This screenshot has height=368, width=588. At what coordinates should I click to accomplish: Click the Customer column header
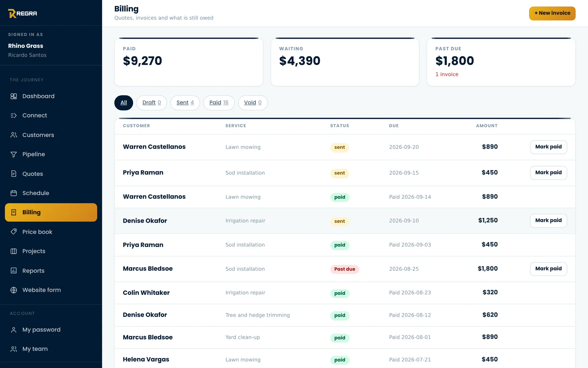tap(136, 126)
